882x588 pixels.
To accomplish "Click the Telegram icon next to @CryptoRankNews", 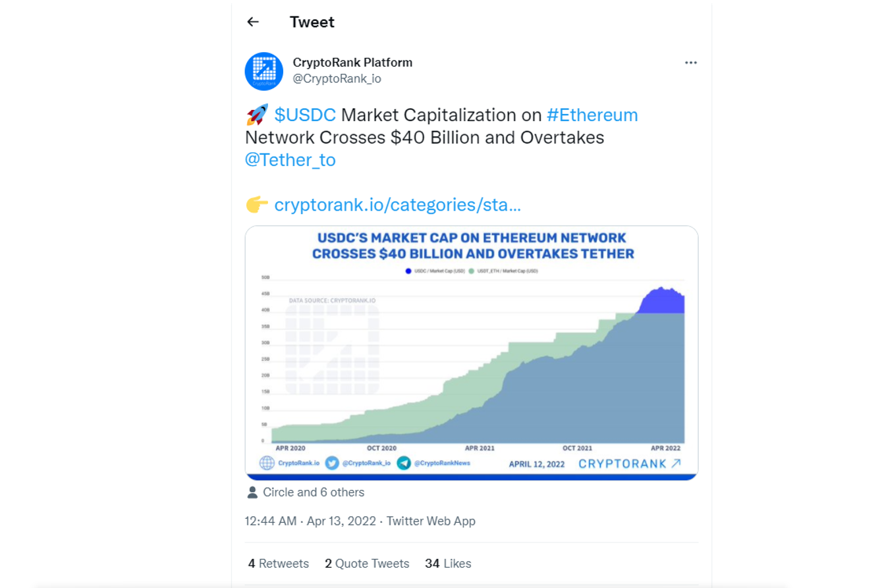I will click(x=404, y=463).
